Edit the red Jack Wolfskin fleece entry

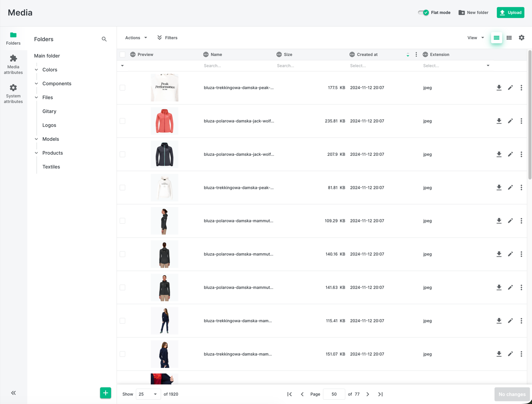(x=510, y=121)
